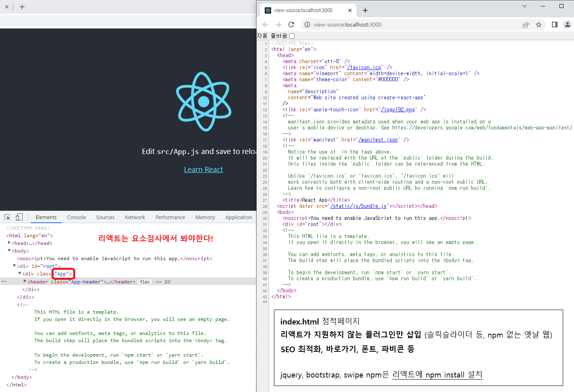Open the /static/js/bundle.js link
Screen dimensions: 574x392
click(x=358, y=206)
